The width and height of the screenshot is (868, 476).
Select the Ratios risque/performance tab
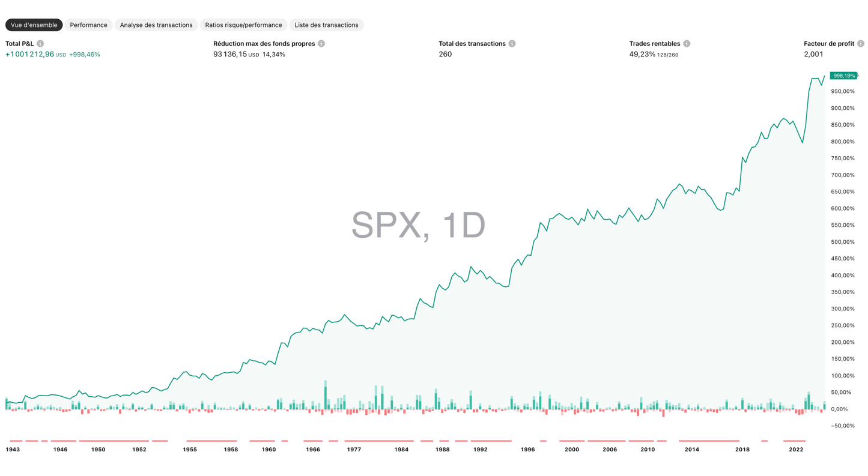[x=243, y=25]
